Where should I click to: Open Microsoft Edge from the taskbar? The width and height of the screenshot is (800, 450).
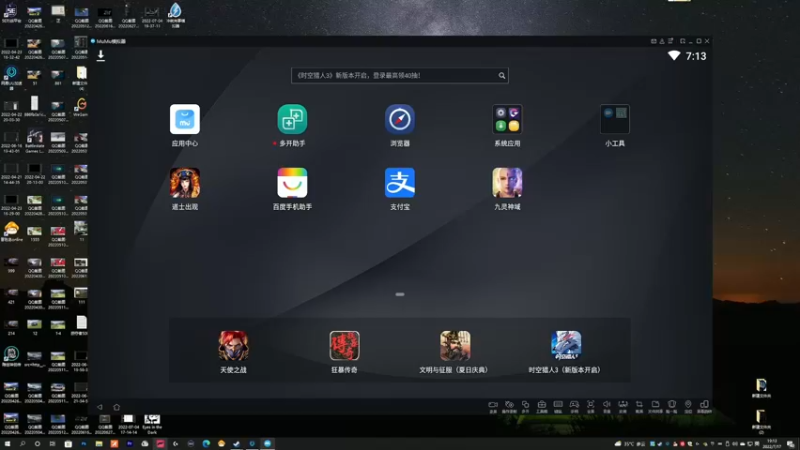(206, 444)
